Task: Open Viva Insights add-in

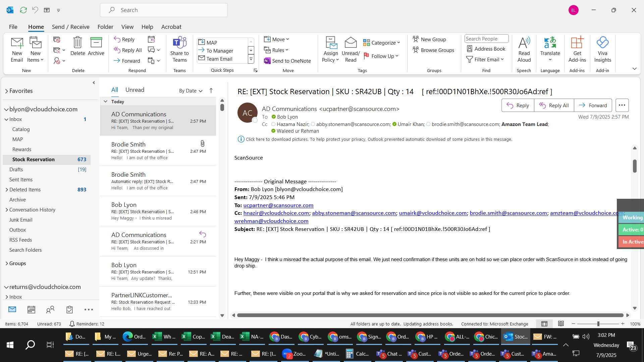Action: tap(602, 50)
